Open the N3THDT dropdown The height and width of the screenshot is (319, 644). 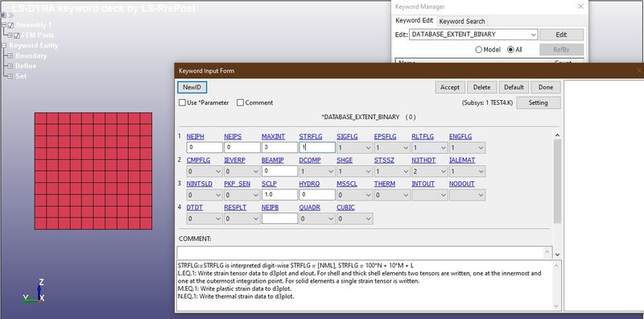click(429, 171)
